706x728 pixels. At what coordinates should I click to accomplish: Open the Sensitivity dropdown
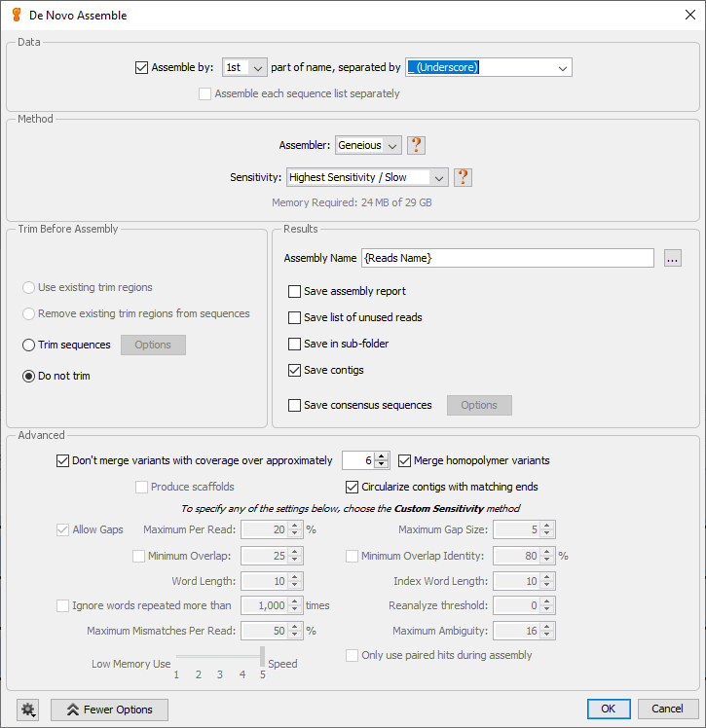pos(367,177)
